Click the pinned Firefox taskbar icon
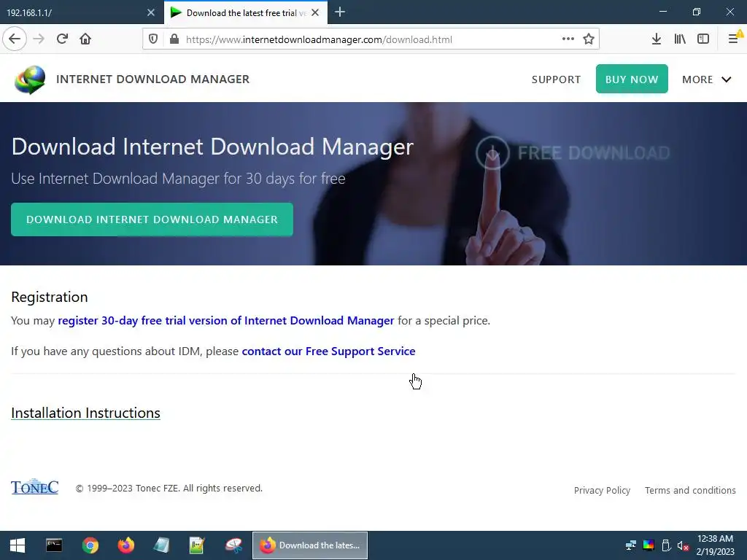 point(125,545)
